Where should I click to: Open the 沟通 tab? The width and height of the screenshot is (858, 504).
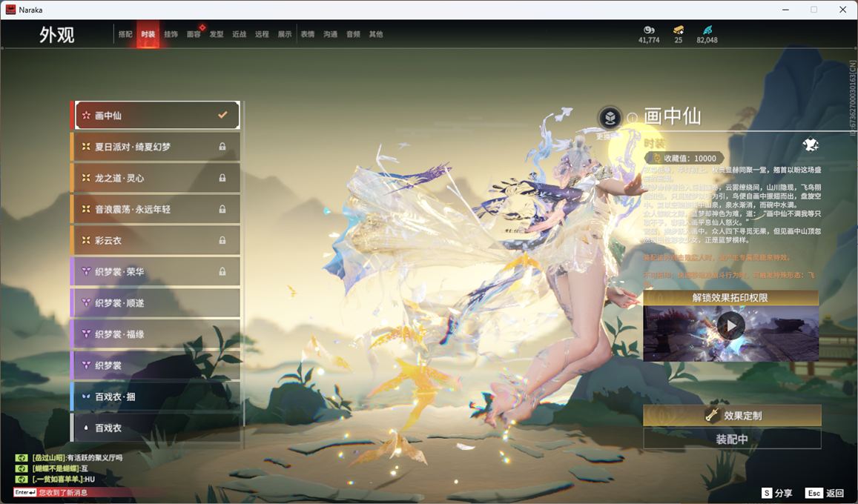click(x=331, y=34)
